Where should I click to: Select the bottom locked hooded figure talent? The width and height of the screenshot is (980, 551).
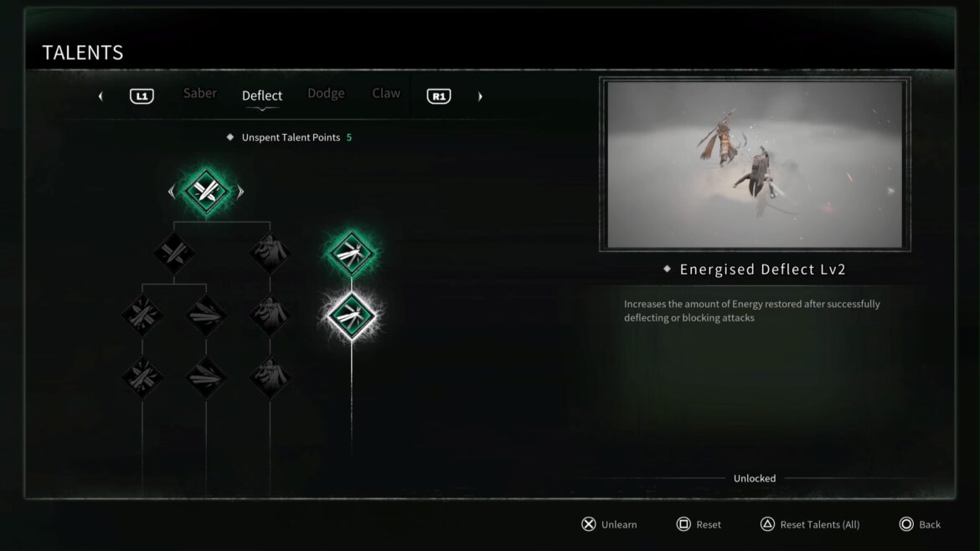(270, 378)
